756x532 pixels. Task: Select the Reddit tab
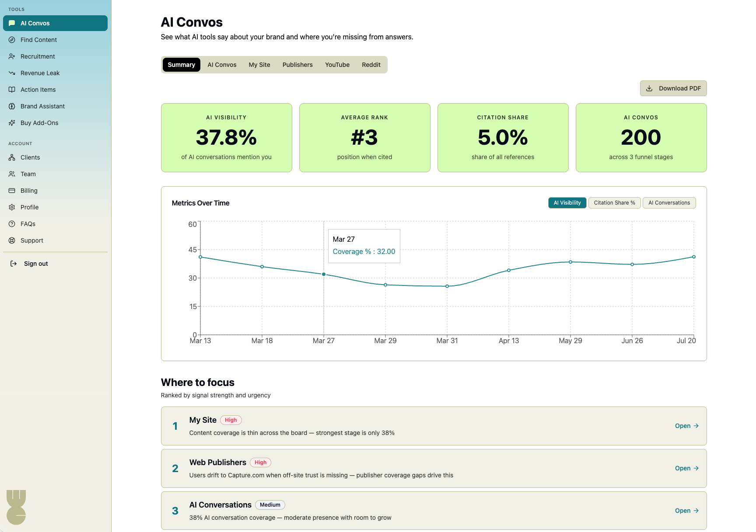click(371, 65)
